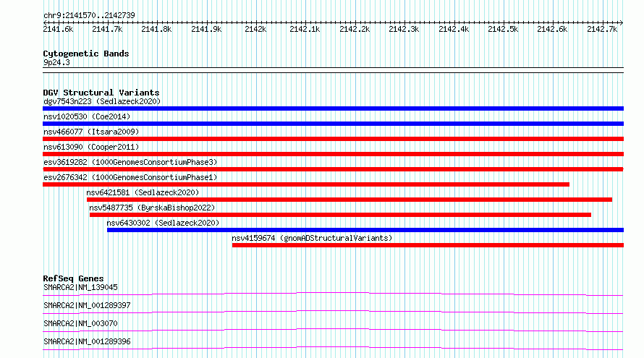Open variant label nsv4159674 (gnomADStructuralVariants)
The height and width of the screenshot is (358, 644).
click(x=312, y=238)
